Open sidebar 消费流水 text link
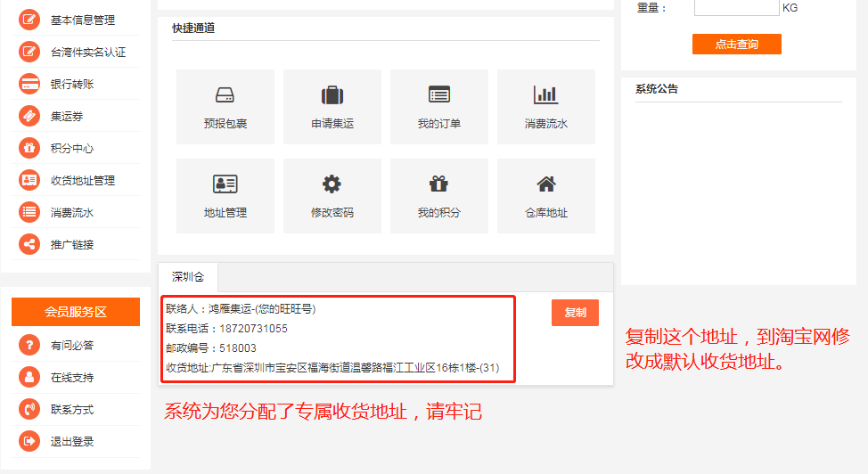868x474 pixels. [72, 213]
